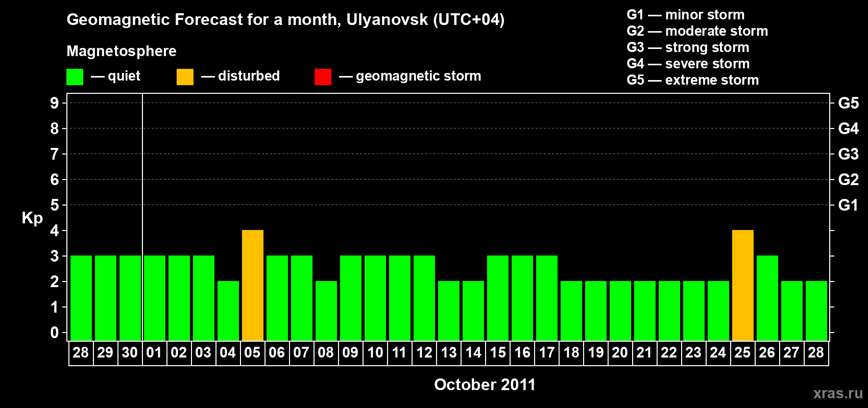The image size is (868, 408).
Task: Click the bar for date 29
Action: click(106, 298)
